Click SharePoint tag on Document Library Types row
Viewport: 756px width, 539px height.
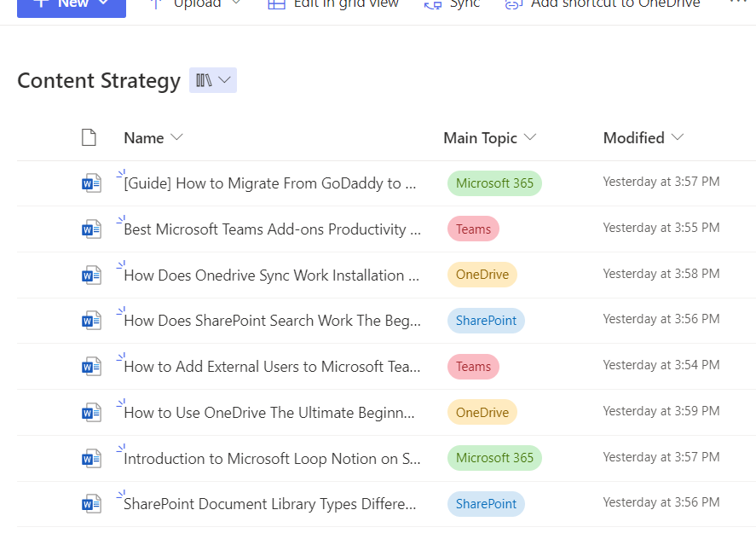point(486,504)
